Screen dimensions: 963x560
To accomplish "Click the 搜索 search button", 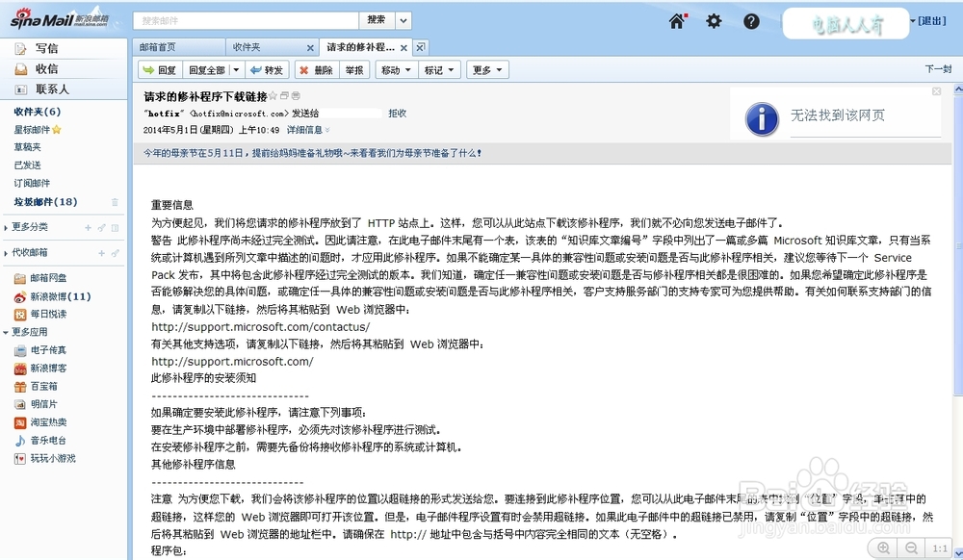I will pos(377,20).
